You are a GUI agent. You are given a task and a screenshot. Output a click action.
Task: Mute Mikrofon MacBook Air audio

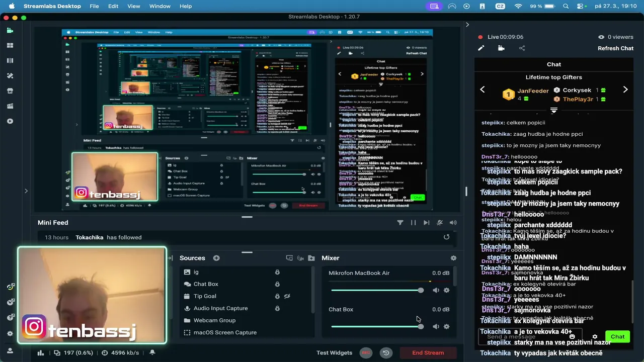click(436, 290)
